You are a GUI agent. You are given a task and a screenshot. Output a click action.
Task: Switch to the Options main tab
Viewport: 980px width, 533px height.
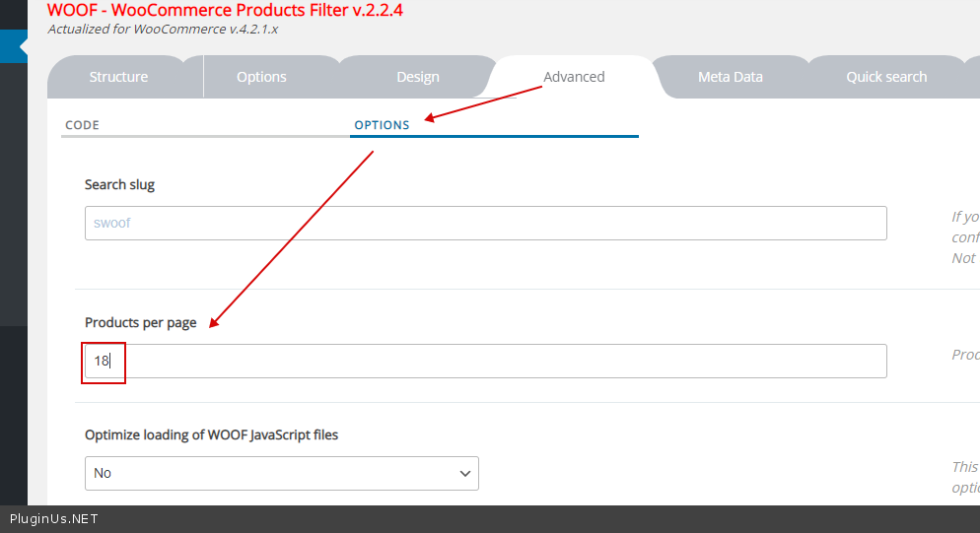point(261,77)
